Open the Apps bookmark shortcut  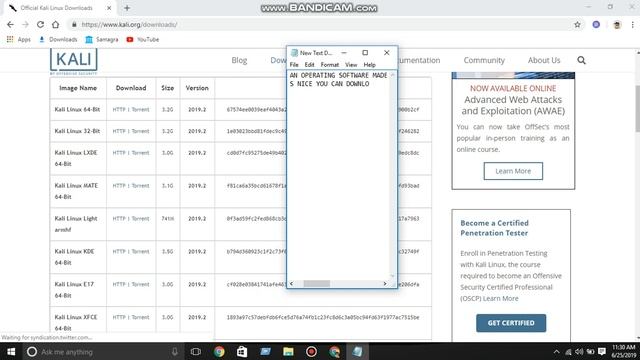point(19,40)
